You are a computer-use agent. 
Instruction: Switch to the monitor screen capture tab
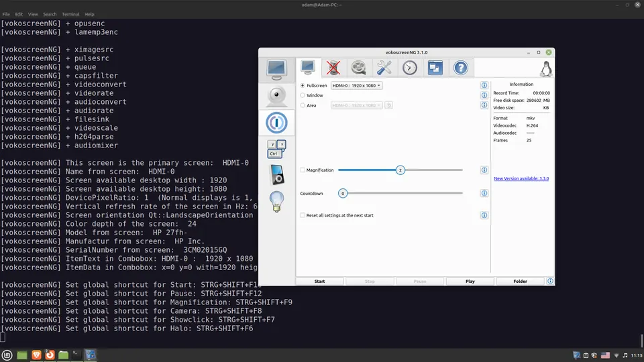coord(308,68)
